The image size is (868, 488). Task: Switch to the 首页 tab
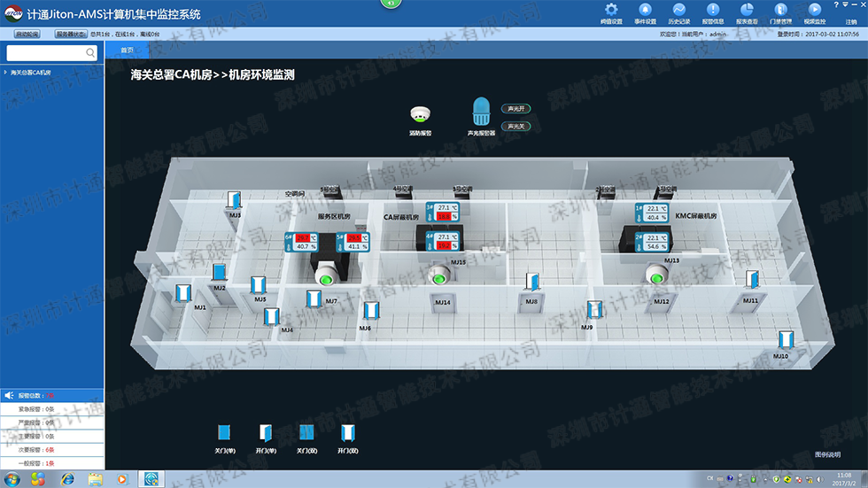pos(127,51)
